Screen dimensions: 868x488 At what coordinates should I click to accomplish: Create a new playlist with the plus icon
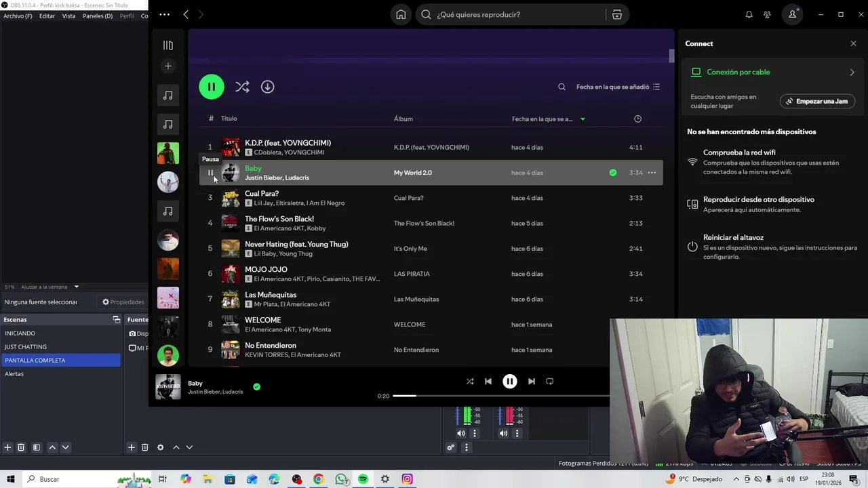[168, 66]
